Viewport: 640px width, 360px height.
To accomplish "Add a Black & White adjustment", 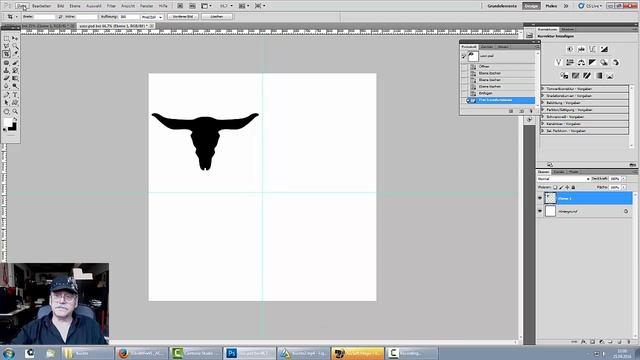I will coord(592,62).
